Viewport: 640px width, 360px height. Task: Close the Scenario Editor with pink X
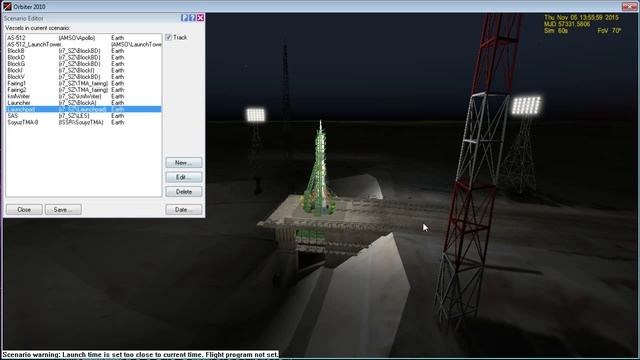coord(200,18)
